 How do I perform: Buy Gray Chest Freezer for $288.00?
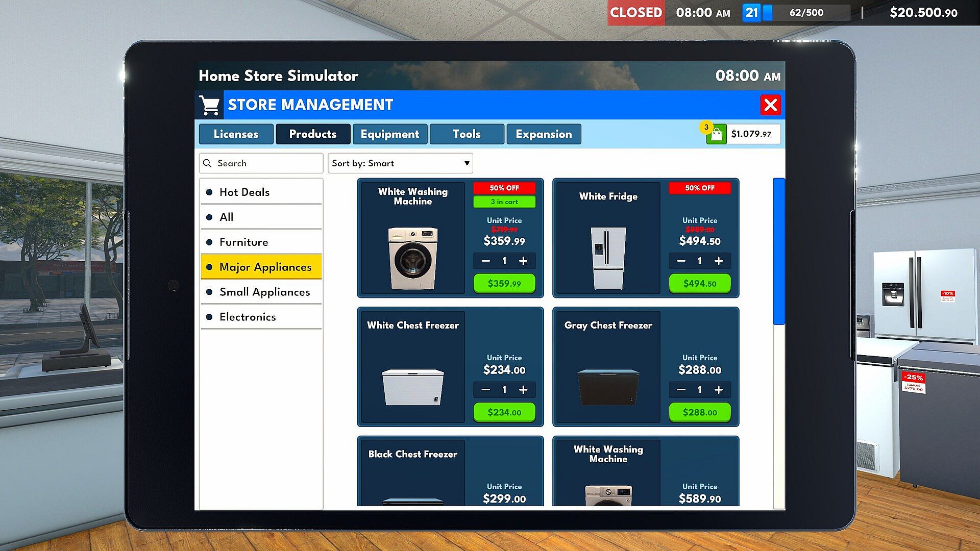pos(699,413)
